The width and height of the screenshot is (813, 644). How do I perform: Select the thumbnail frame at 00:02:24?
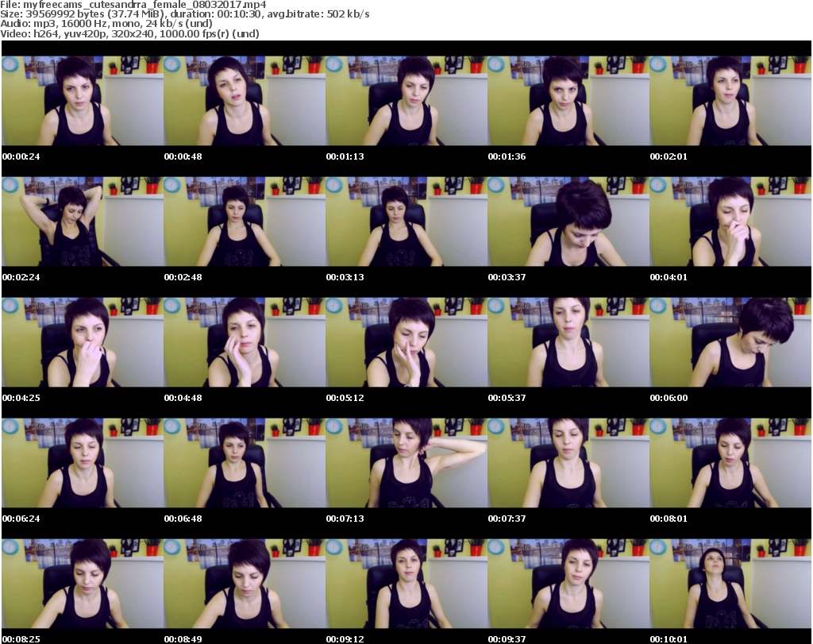tap(83, 222)
